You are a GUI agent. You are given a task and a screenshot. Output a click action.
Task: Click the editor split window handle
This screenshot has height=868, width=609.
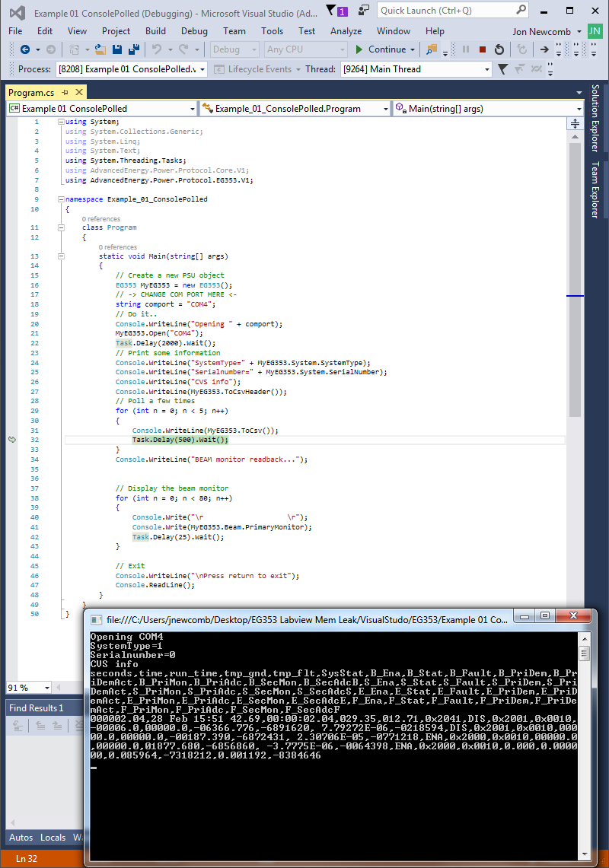pos(576,123)
